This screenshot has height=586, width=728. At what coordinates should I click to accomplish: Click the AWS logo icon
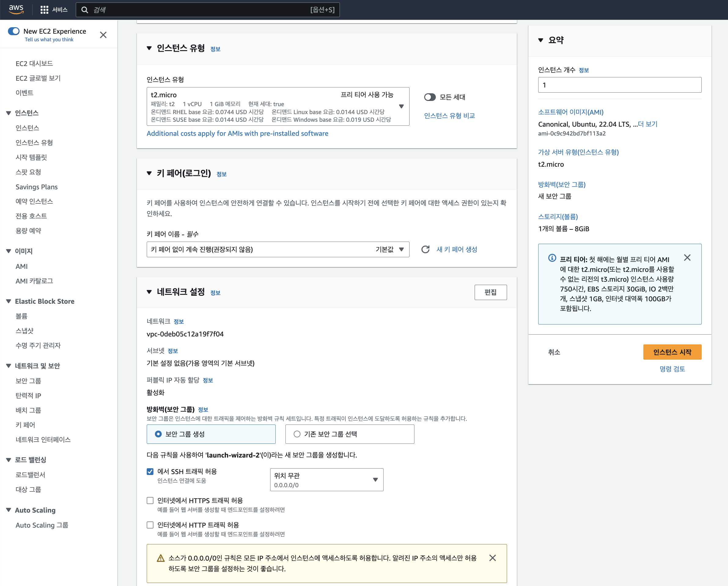[x=16, y=9]
